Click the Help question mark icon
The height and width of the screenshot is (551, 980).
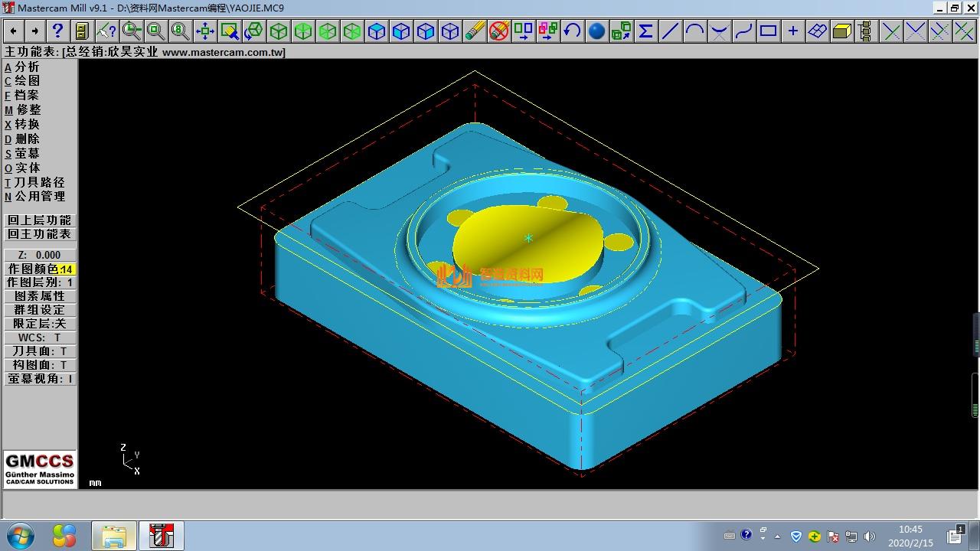click(57, 31)
